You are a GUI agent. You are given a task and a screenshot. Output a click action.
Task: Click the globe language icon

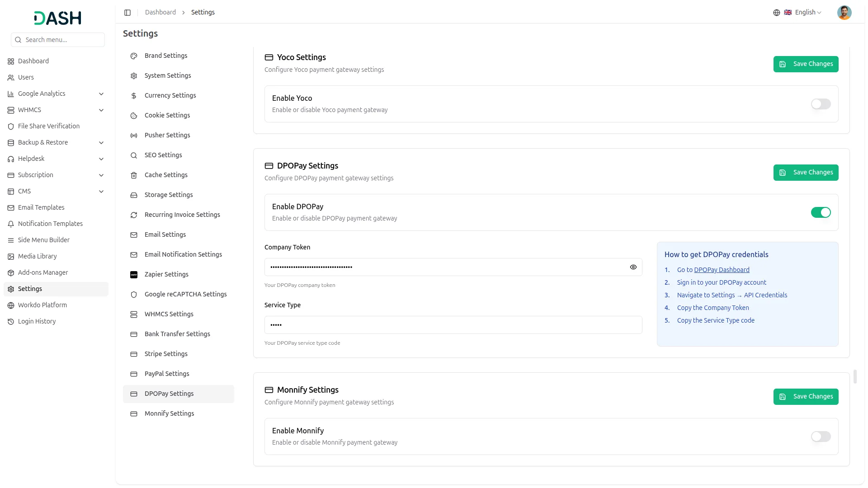point(777,13)
